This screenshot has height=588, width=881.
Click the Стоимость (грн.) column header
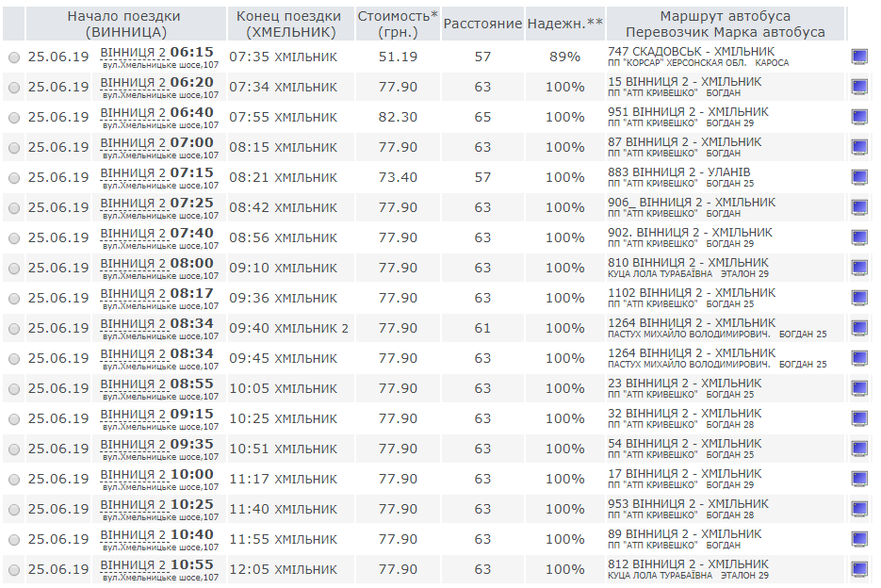(398, 24)
